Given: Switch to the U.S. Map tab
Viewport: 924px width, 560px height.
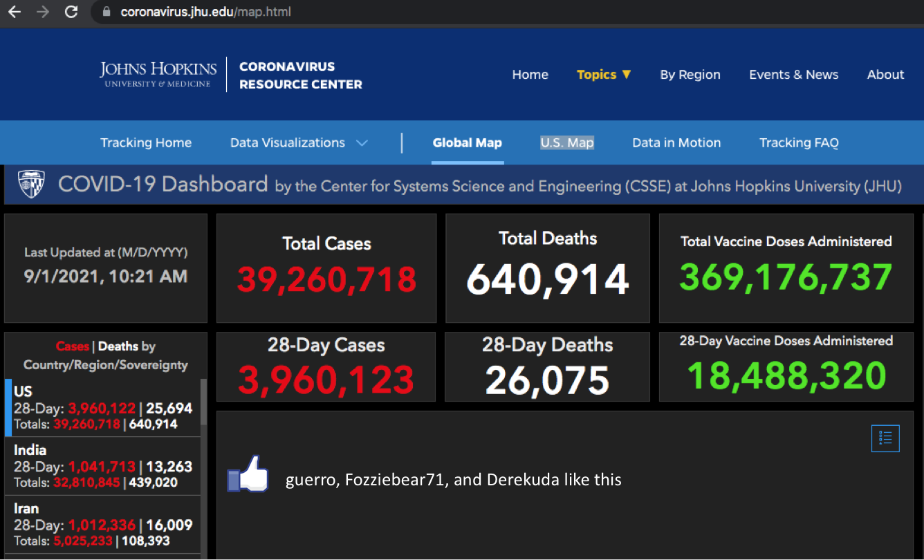Looking at the screenshot, I should pos(567,143).
